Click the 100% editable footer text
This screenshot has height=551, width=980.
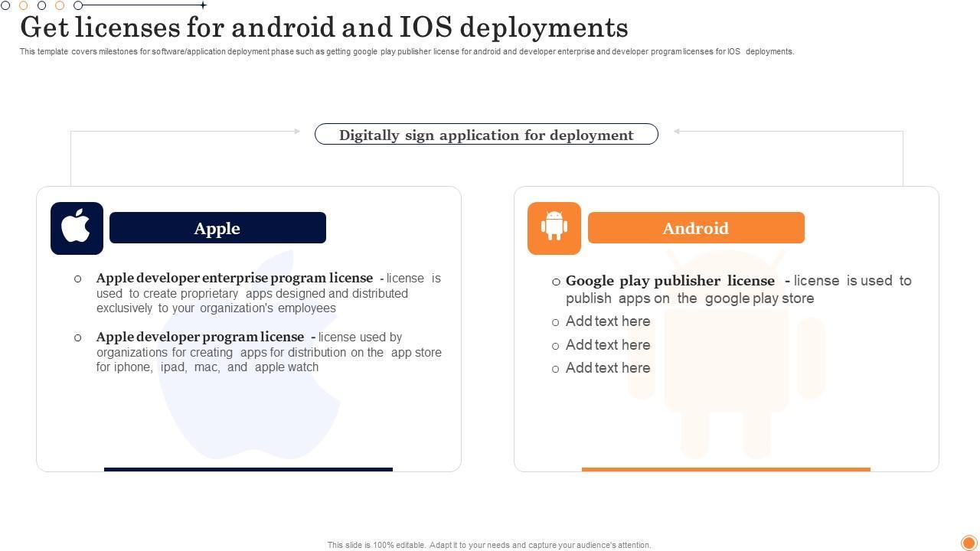pyautogui.click(x=489, y=545)
